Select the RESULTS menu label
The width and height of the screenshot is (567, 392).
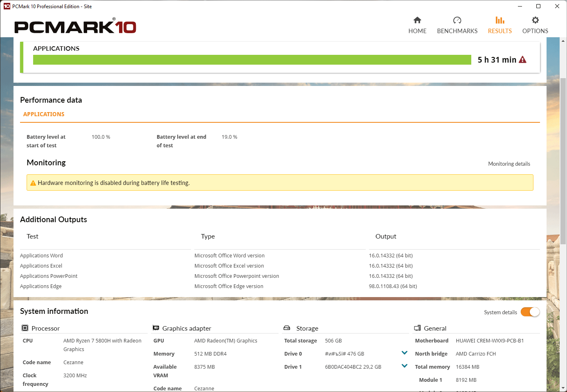pos(500,31)
